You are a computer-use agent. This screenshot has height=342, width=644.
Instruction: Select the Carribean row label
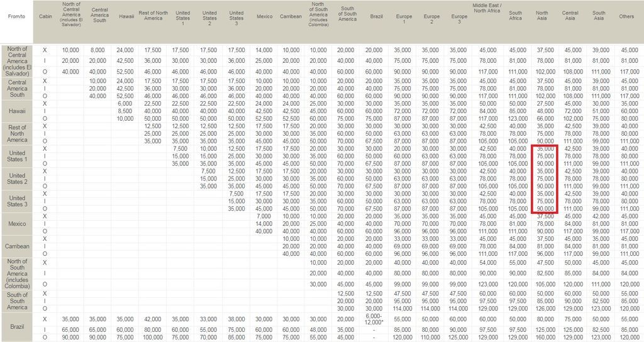pos(17,246)
